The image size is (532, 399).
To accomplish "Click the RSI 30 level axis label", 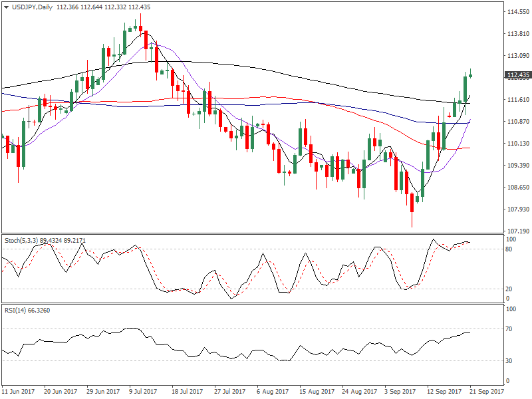I will [x=511, y=361].
